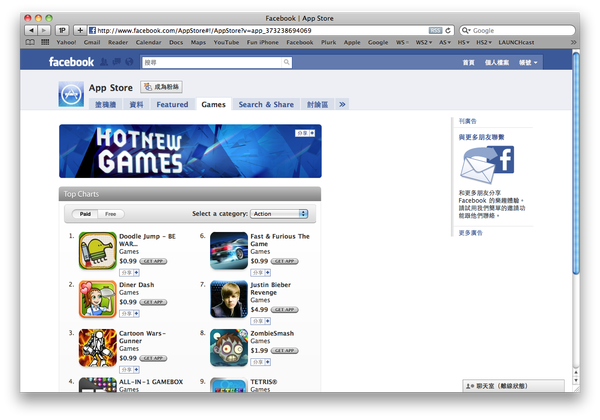The width and height of the screenshot is (600, 420).
Task: Share the Hot New Games banner
Action: pos(305,133)
